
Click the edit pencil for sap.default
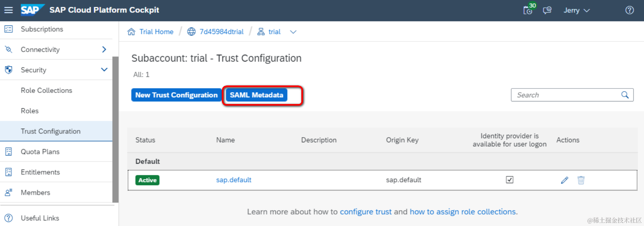pyautogui.click(x=565, y=180)
